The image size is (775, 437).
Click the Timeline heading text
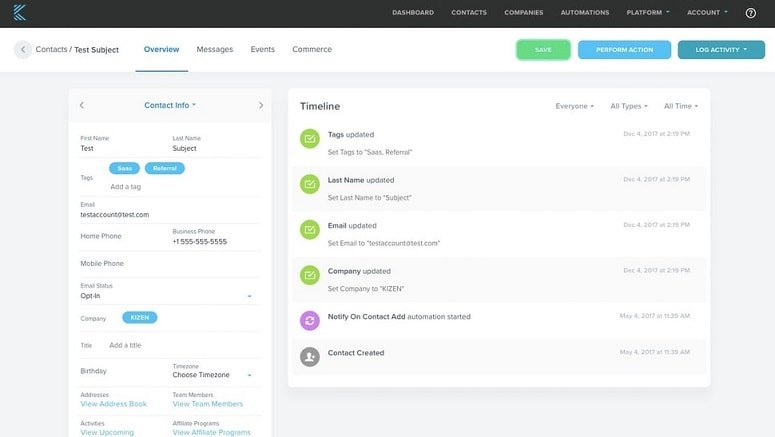click(x=320, y=106)
